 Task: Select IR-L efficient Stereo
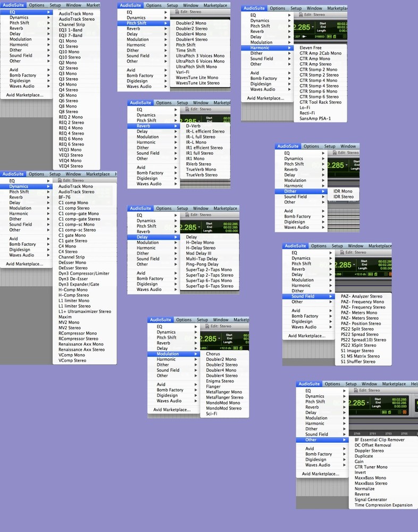point(205,131)
